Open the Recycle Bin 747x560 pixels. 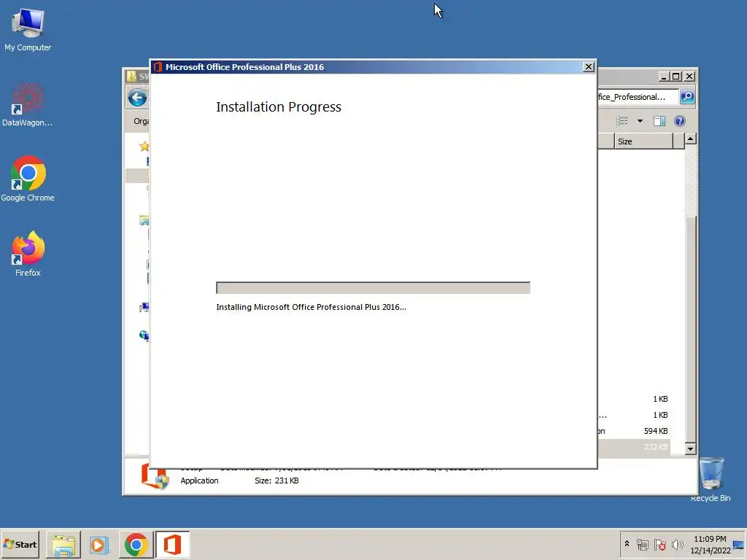click(711, 479)
